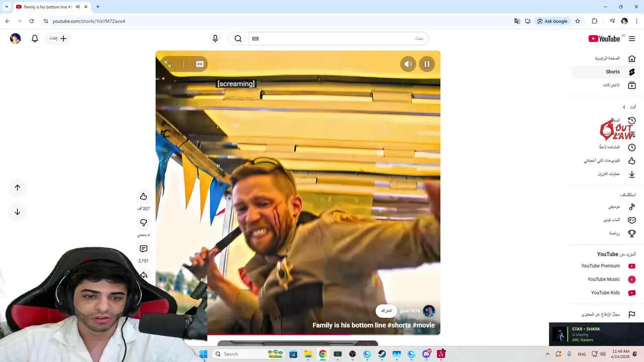Mute the tab's audio speaker icon

pos(77,7)
